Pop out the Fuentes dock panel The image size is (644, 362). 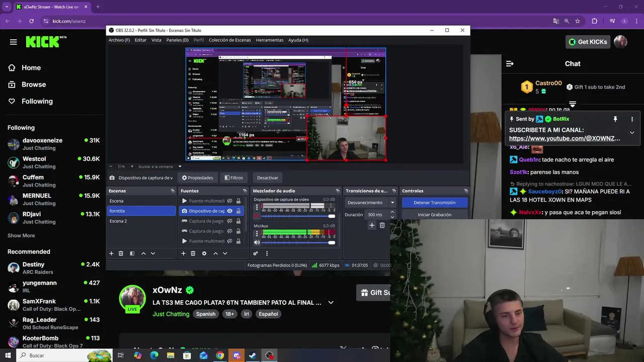tap(245, 191)
